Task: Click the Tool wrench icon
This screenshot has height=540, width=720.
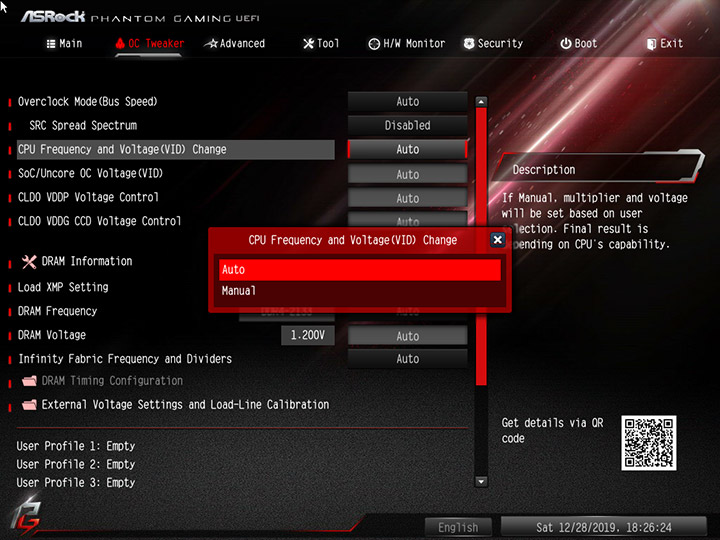Action: tap(309, 44)
